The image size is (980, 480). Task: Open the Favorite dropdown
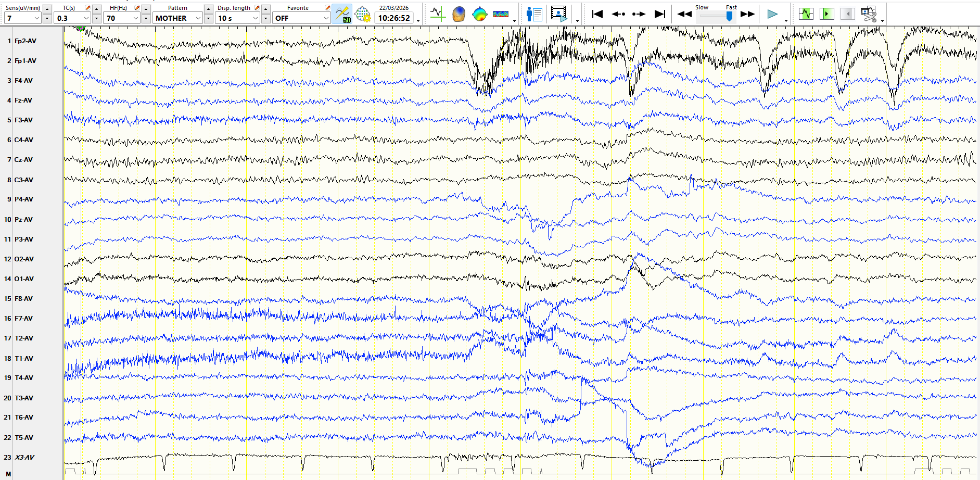301,18
